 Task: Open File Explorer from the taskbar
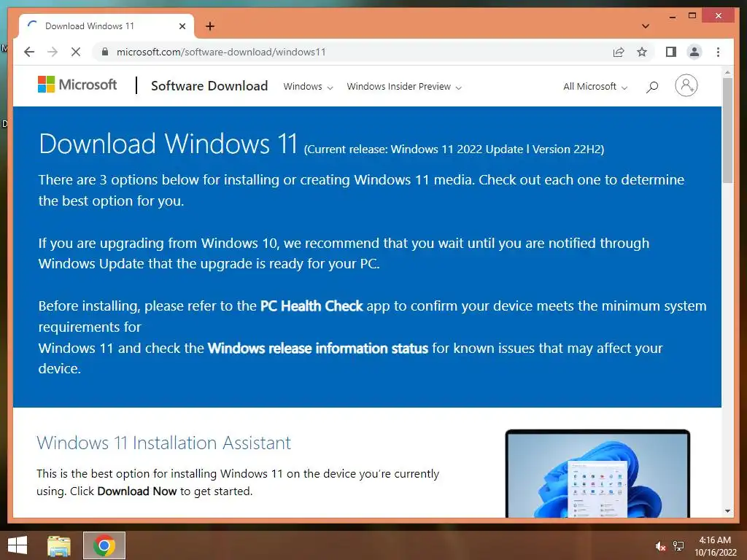[x=59, y=545]
